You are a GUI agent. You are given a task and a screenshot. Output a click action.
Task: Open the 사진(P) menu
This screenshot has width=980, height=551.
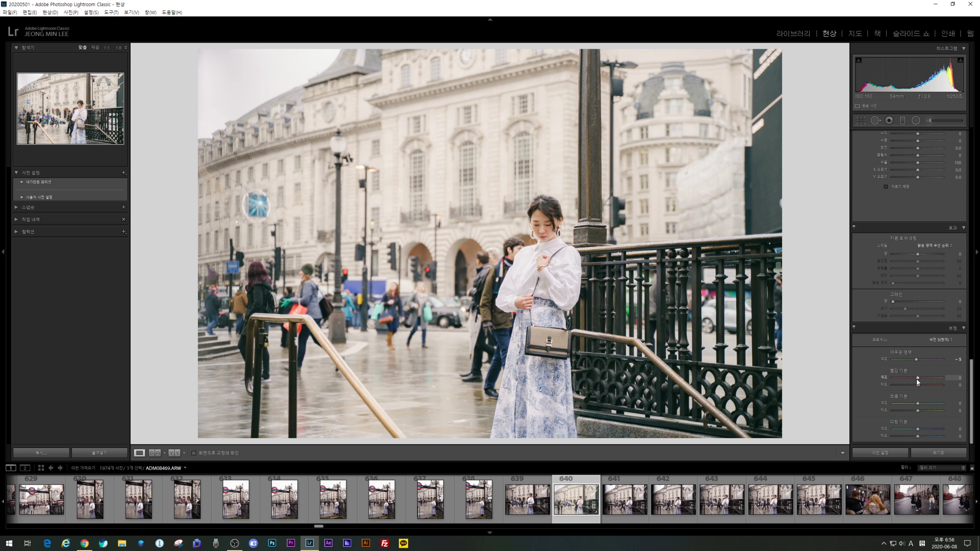click(71, 12)
